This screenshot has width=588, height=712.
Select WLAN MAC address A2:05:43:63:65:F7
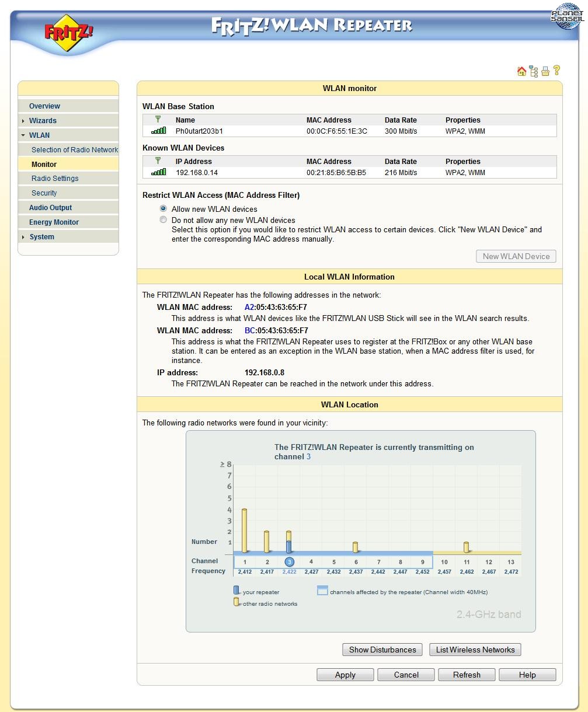(x=276, y=307)
